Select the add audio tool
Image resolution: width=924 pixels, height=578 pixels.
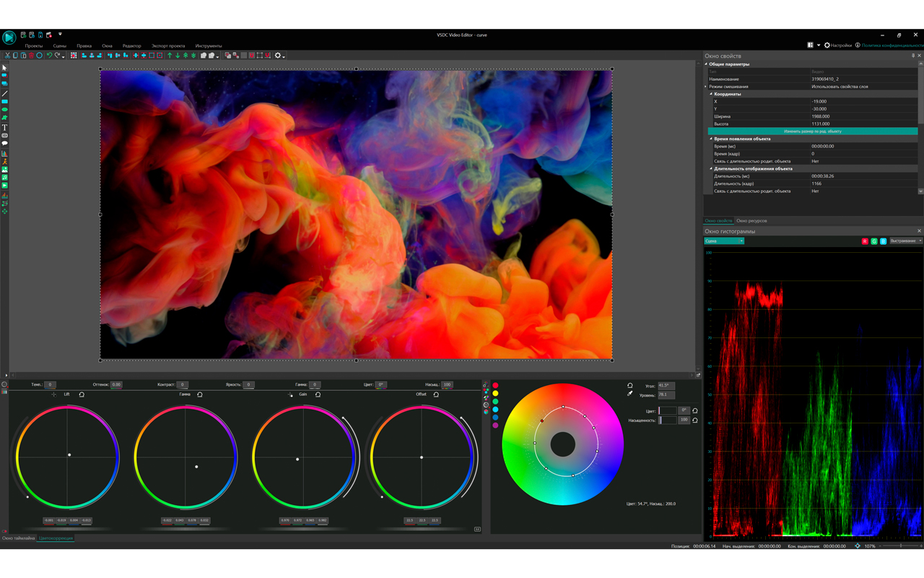(x=4, y=179)
